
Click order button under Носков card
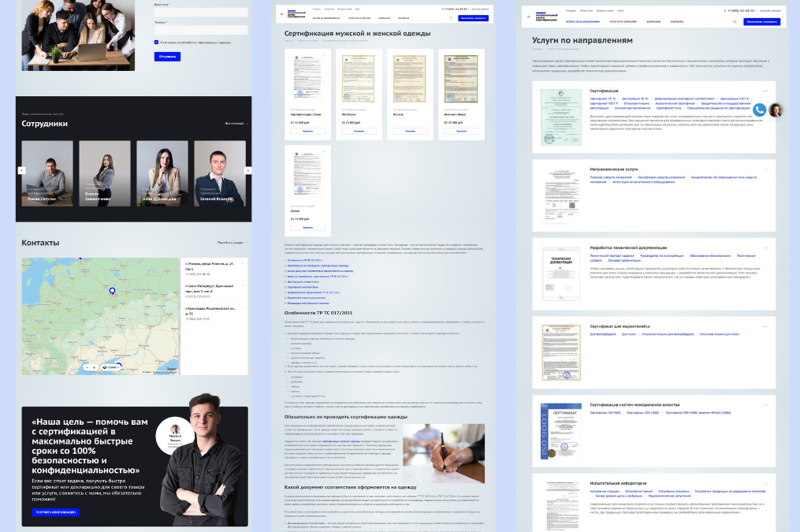[410, 131]
